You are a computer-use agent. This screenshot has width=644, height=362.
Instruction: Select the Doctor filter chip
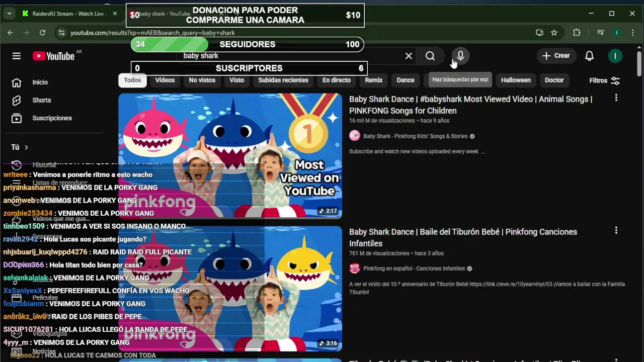click(x=554, y=80)
